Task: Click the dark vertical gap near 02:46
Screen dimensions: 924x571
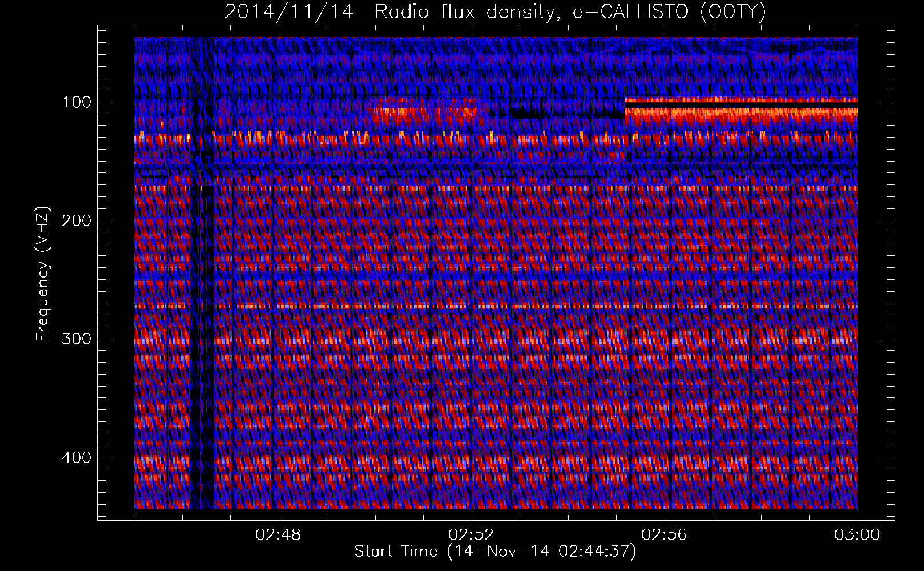Action: (202, 273)
